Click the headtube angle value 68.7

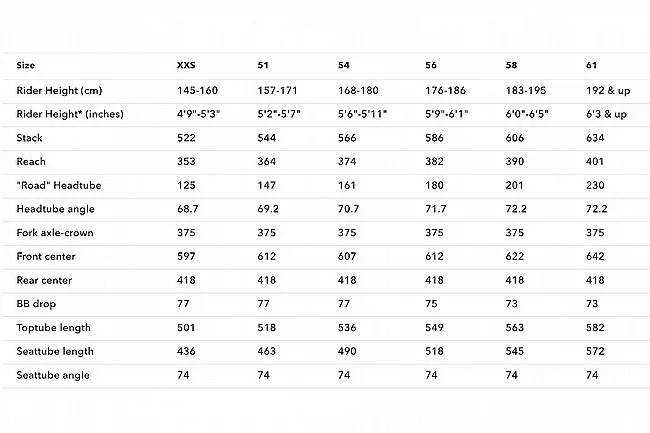click(188, 208)
